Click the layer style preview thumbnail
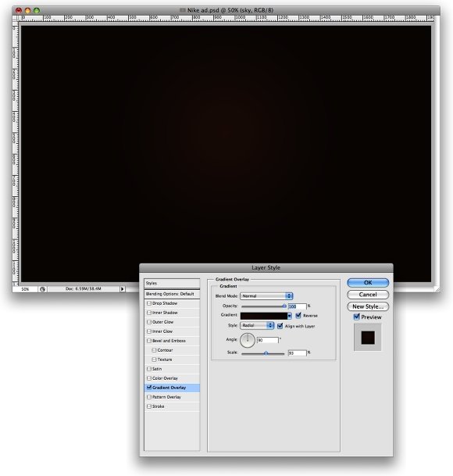453x476 pixels. click(x=368, y=338)
